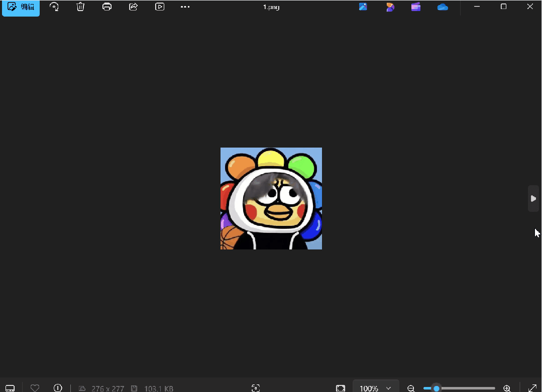Viewport: 542px width, 392px height.
Task: Rotate the image with rotate icon
Action: click(54, 7)
